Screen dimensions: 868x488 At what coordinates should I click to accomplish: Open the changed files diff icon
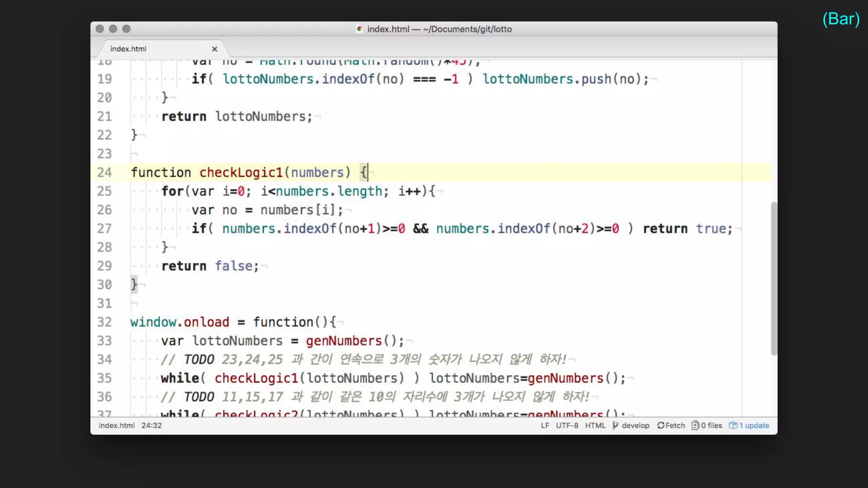695,425
